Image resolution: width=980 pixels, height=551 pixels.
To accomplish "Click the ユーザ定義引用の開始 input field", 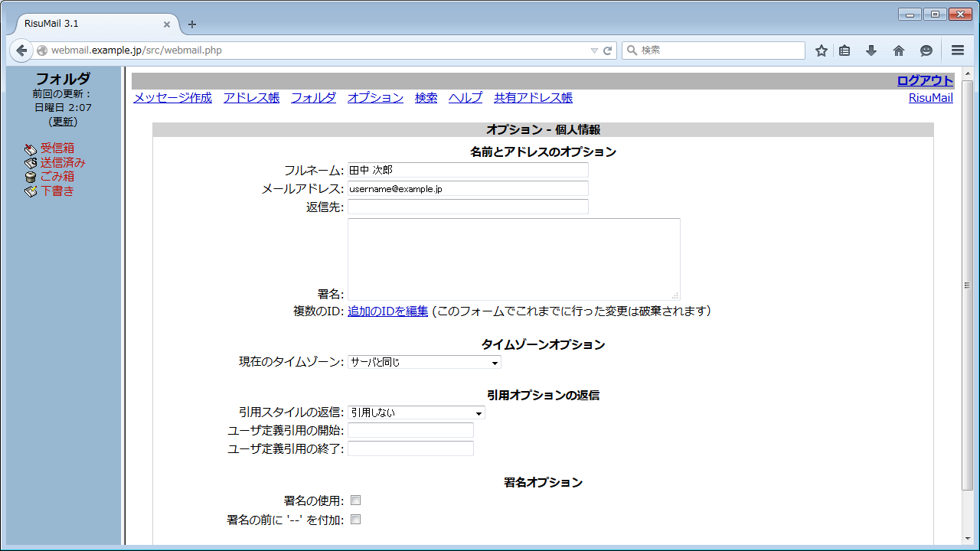I will coord(410,430).
